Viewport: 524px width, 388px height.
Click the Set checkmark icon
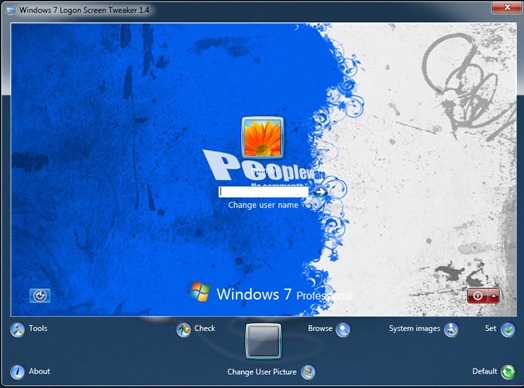[508, 330]
